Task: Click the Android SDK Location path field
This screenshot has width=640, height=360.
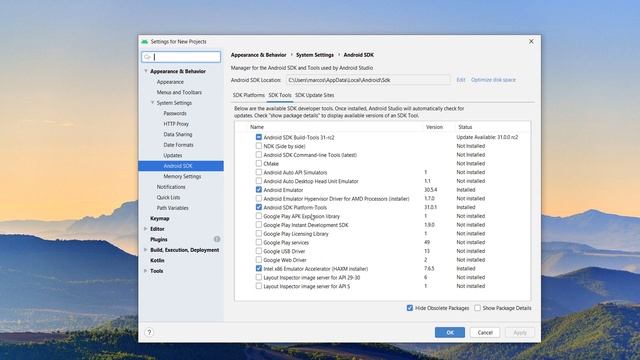Action: (368, 80)
